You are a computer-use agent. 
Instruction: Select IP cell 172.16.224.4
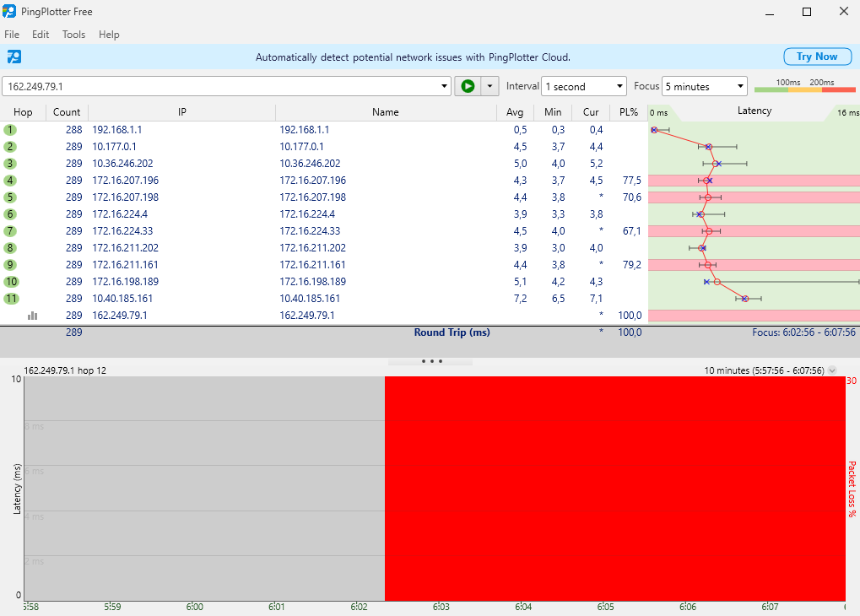120,214
